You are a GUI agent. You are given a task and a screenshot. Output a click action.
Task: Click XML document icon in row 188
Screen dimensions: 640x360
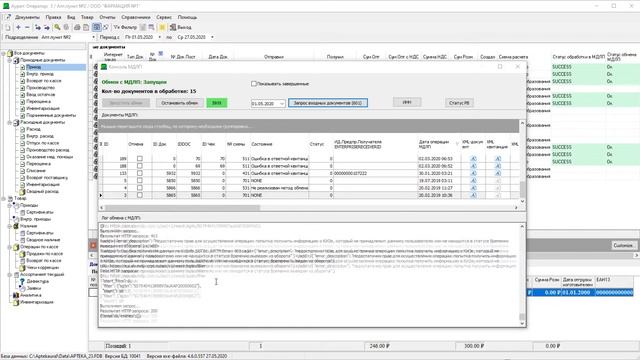pyautogui.click(x=473, y=166)
